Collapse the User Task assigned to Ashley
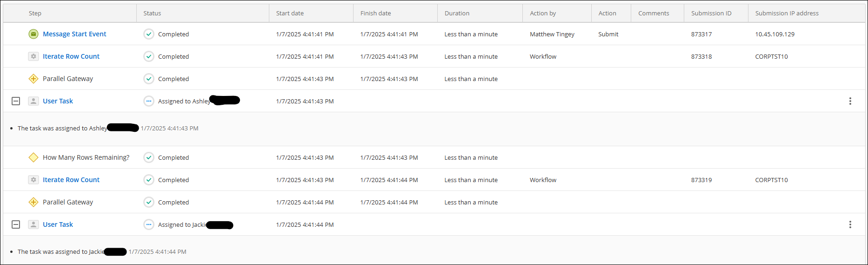Screen dimensions: 868x265 [x=16, y=101]
